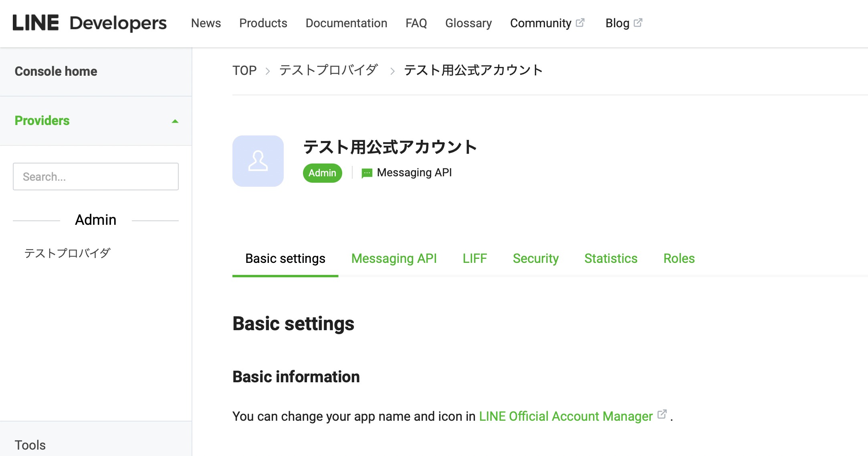This screenshot has width=868, height=456.
Task: Click the Messaging API chat bubble icon
Action: pyautogui.click(x=366, y=173)
